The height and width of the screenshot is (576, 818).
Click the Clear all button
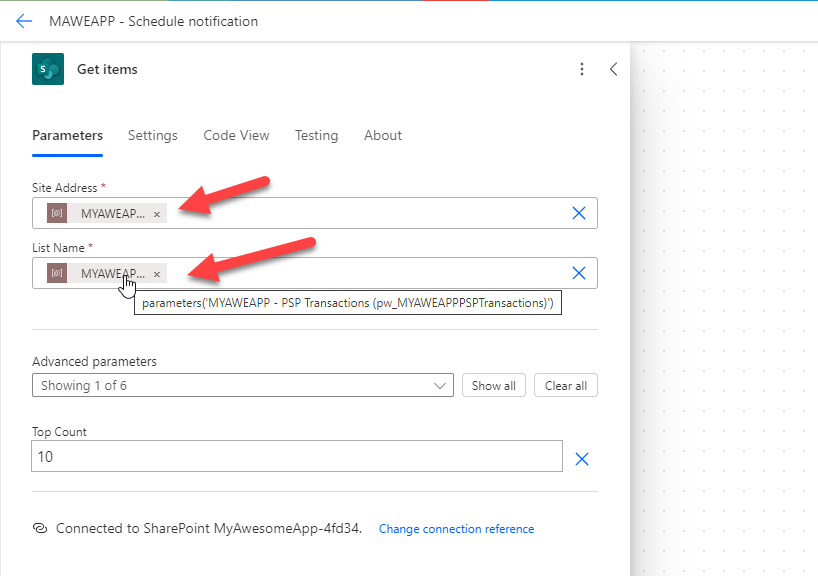pos(566,385)
